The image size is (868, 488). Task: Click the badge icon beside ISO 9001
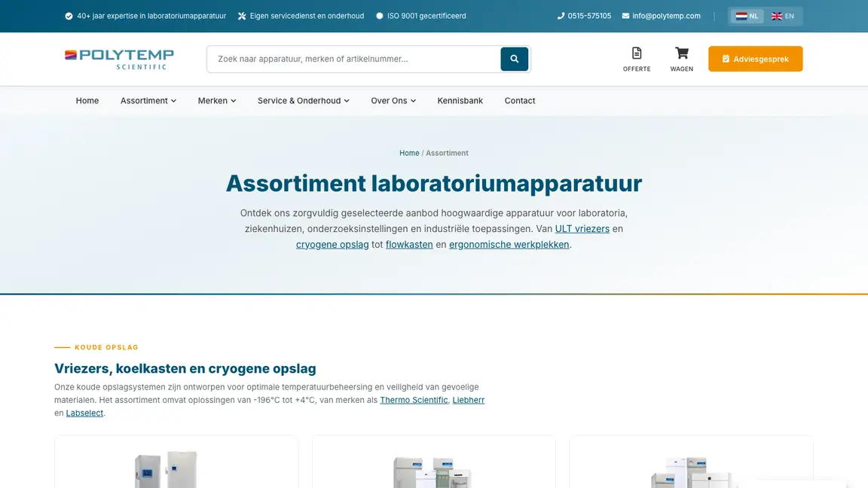point(379,16)
